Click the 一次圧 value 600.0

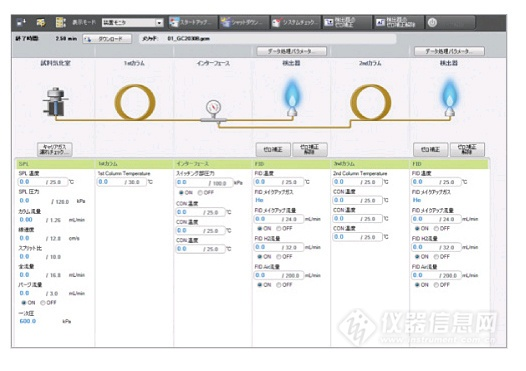28,321
